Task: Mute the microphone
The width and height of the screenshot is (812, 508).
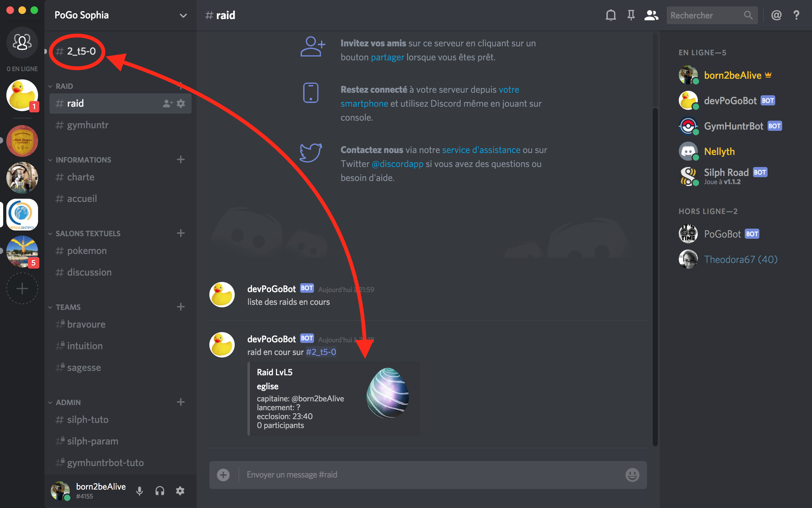Action: (x=140, y=491)
